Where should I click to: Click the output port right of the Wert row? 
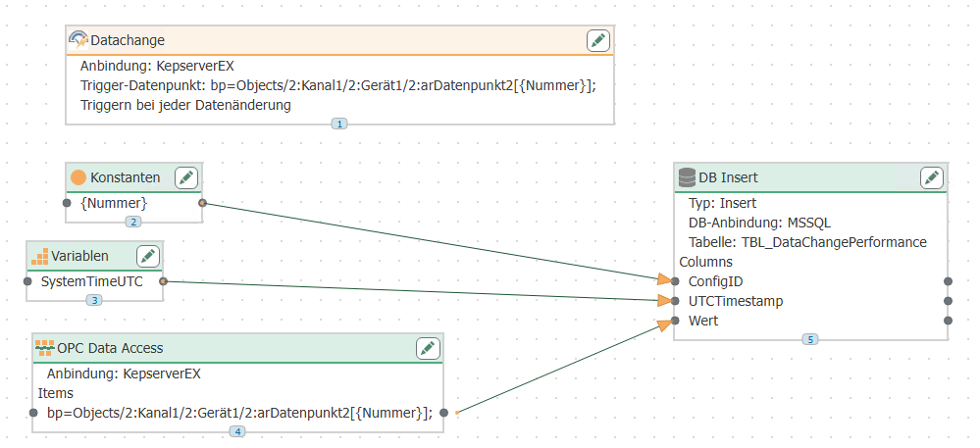pos(948,321)
